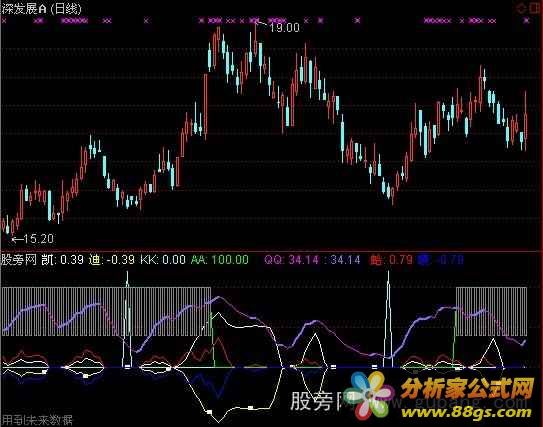Click the 股旁网 indicator name label

pos(19,260)
